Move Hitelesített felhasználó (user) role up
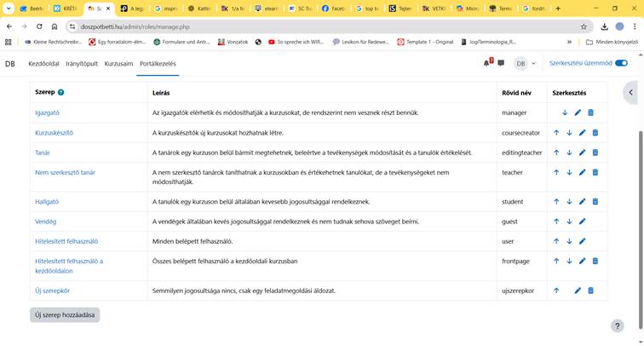This screenshot has width=644, height=346. (556, 241)
